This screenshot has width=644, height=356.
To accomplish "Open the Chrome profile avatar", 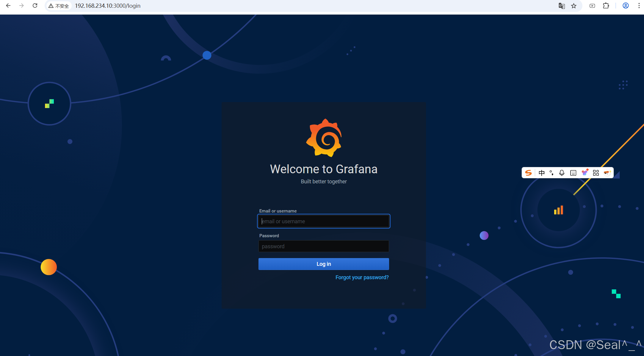I will [x=626, y=6].
